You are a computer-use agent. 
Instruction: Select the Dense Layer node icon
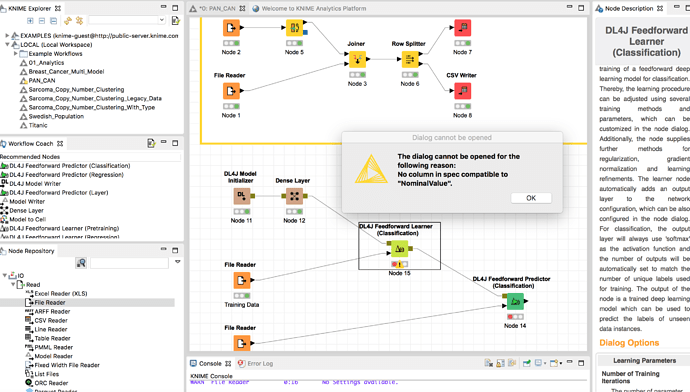pyautogui.click(x=294, y=196)
